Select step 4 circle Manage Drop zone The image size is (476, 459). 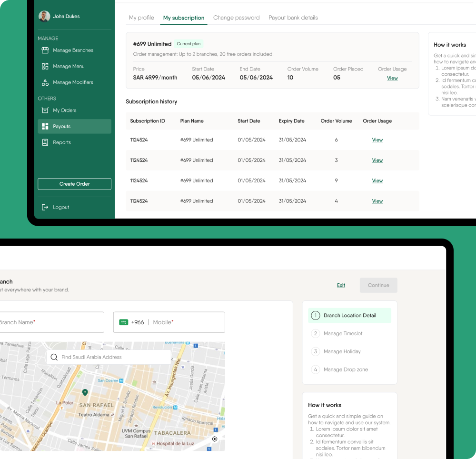[x=316, y=369]
